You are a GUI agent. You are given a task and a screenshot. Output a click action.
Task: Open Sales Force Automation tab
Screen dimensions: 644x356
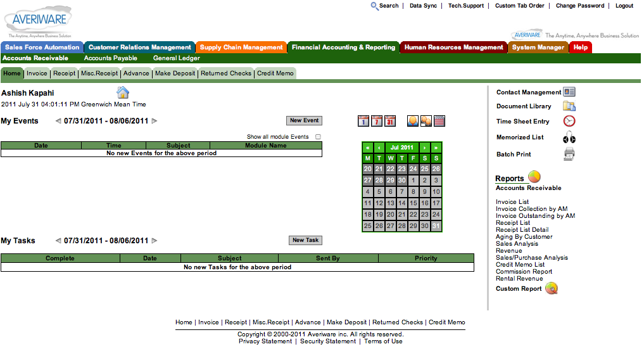point(42,48)
